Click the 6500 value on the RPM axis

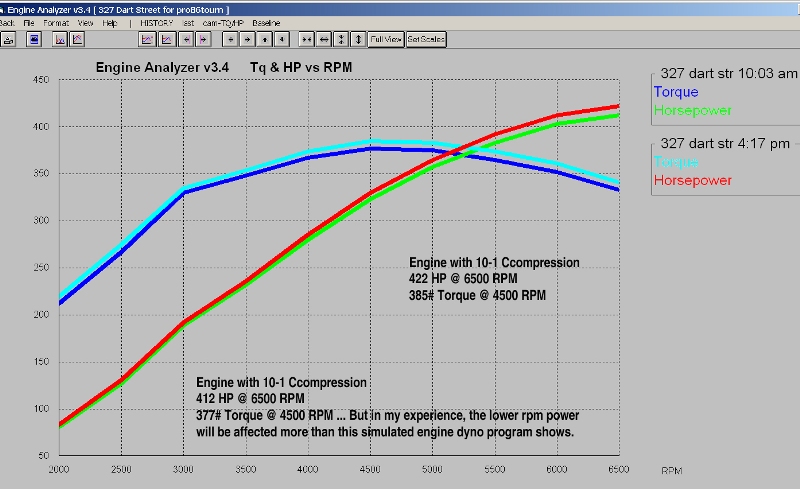(x=618, y=469)
